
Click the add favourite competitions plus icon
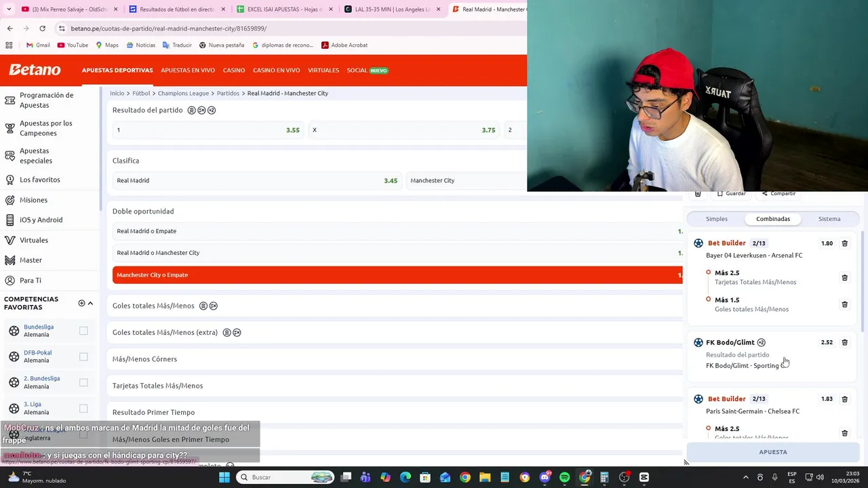pos(81,303)
